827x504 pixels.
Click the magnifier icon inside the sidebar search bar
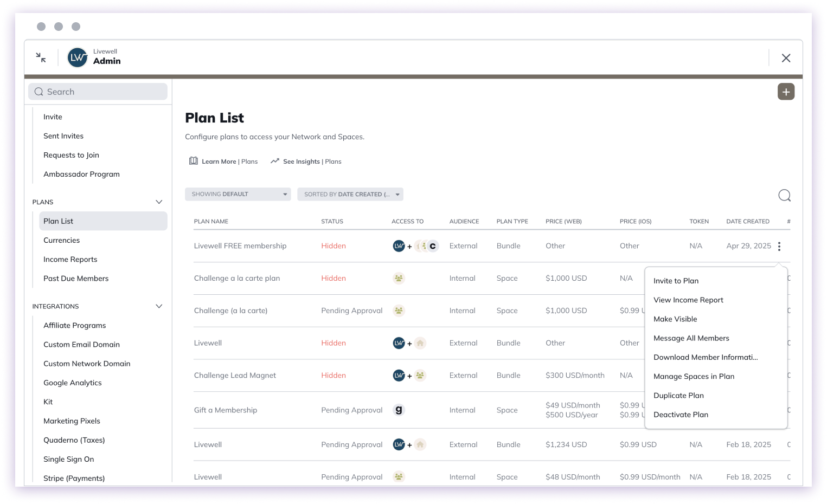(x=39, y=92)
